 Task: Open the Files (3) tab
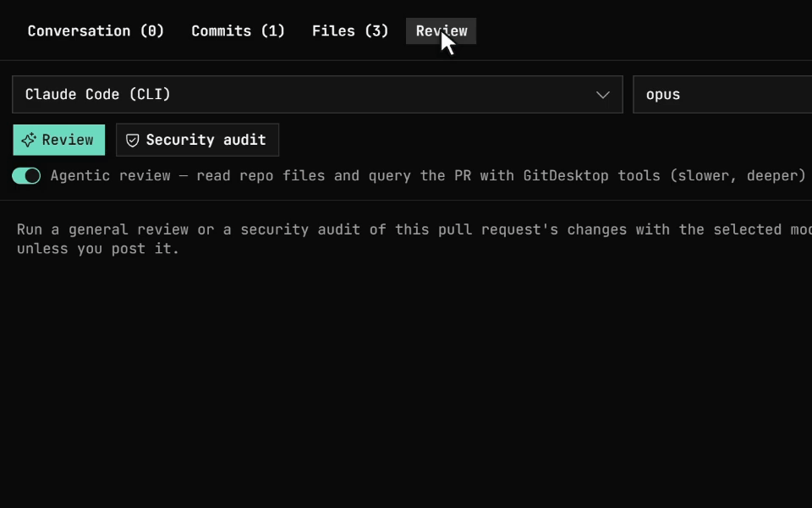click(350, 31)
